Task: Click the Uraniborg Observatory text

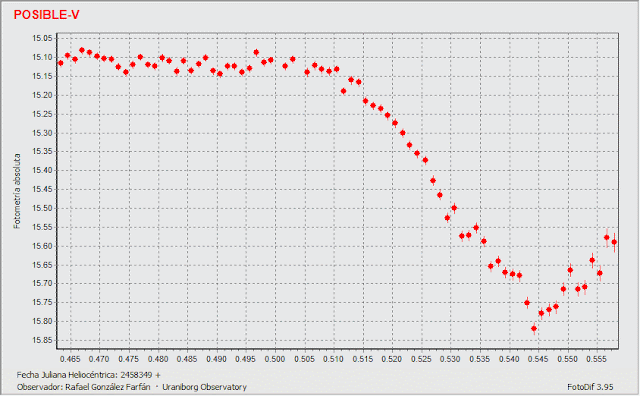Action: tap(204, 387)
